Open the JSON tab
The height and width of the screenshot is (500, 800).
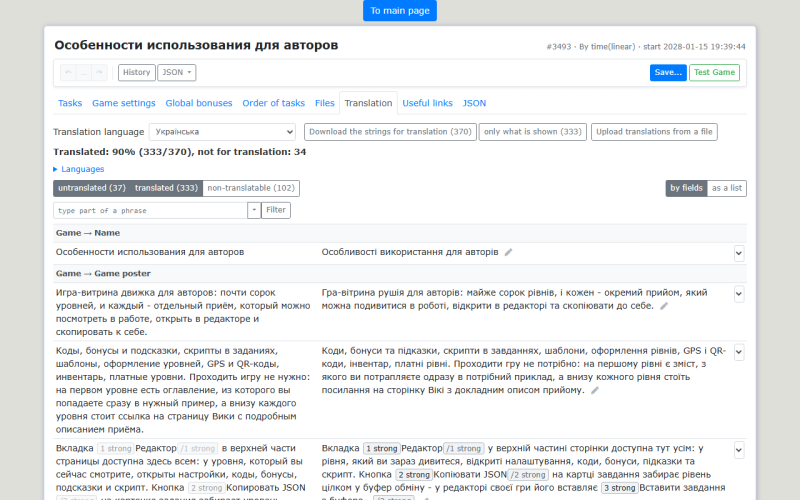click(x=474, y=103)
